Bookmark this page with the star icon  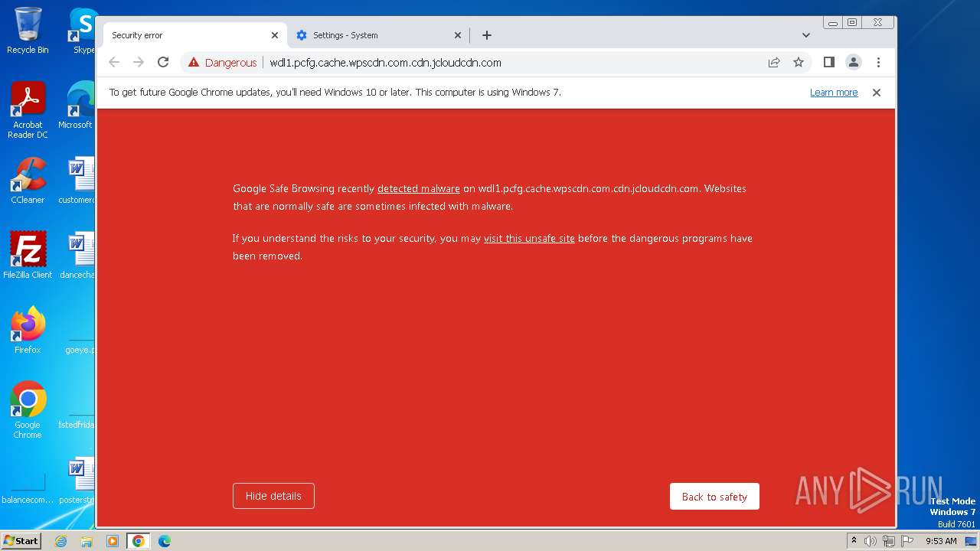(x=799, y=63)
